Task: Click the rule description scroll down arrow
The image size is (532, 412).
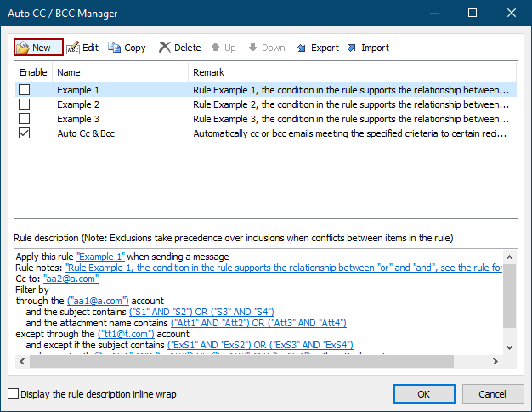Action: 508,347
